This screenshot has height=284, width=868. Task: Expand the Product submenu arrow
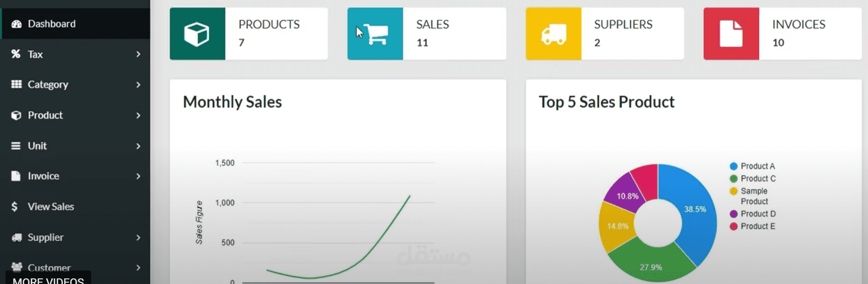point(138,115)
